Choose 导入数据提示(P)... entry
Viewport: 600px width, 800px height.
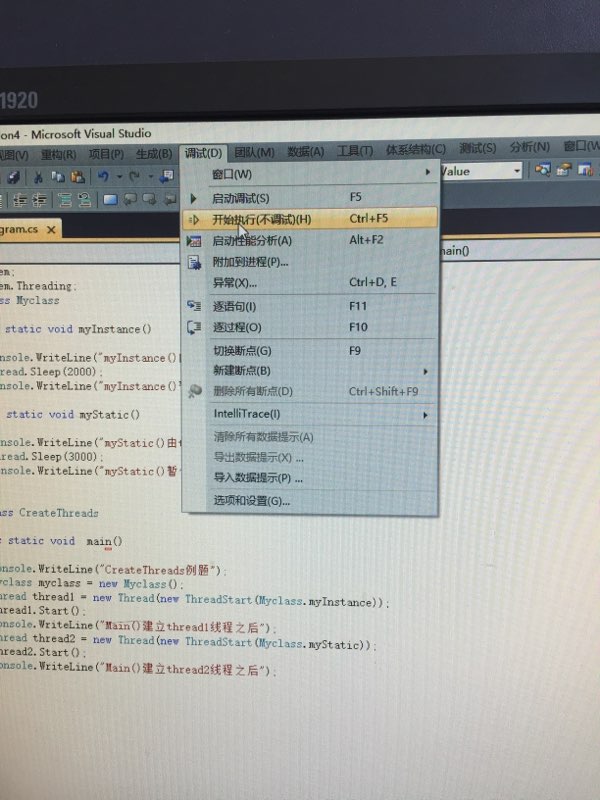(310, 479)
